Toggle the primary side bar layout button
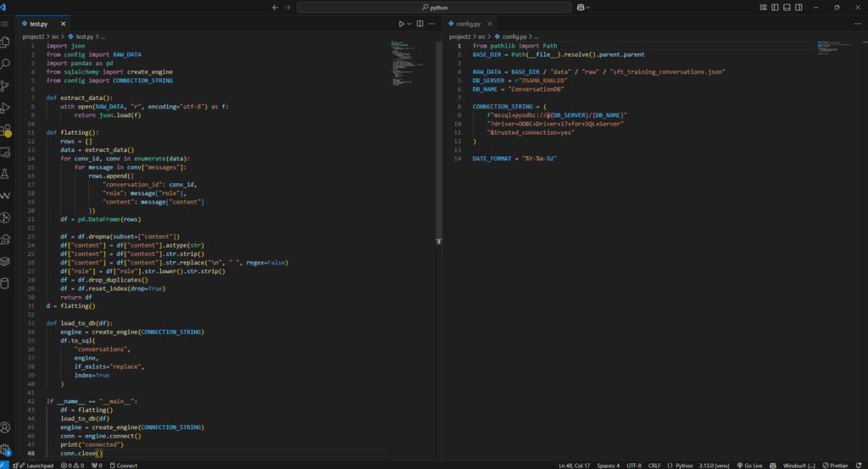868x469 pixels. point(774,7)
